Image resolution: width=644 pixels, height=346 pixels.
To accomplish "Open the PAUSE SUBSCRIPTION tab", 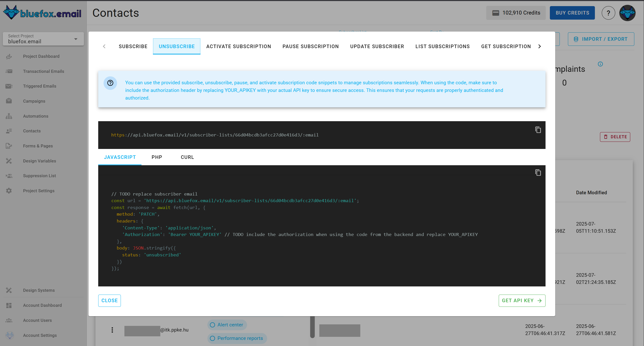I will 310,46.
